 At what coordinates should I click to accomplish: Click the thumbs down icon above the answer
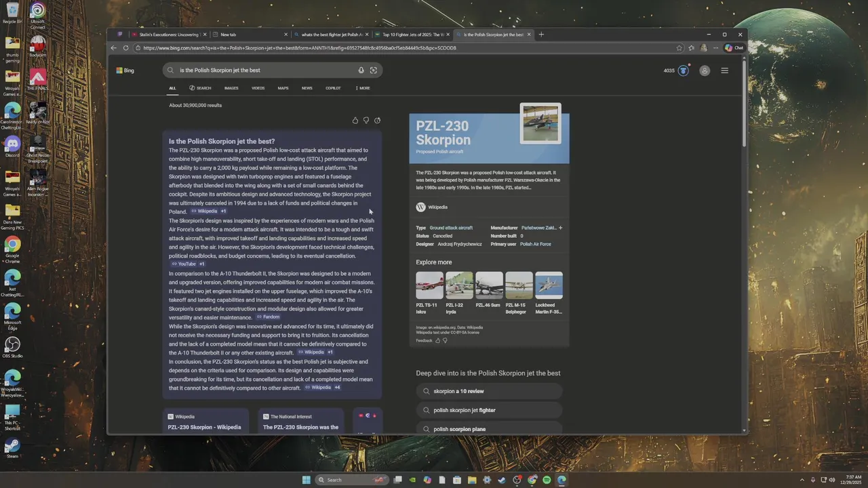click(x=366, y=121)
